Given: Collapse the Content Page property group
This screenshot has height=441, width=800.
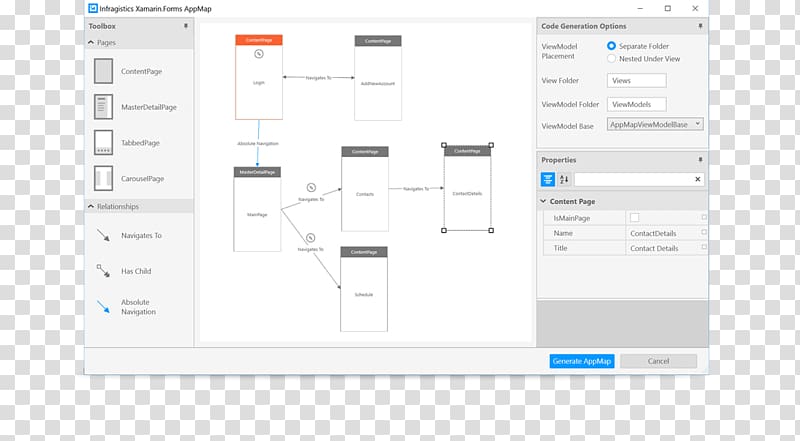Looking at the screenshot, I should coord(543,202).
